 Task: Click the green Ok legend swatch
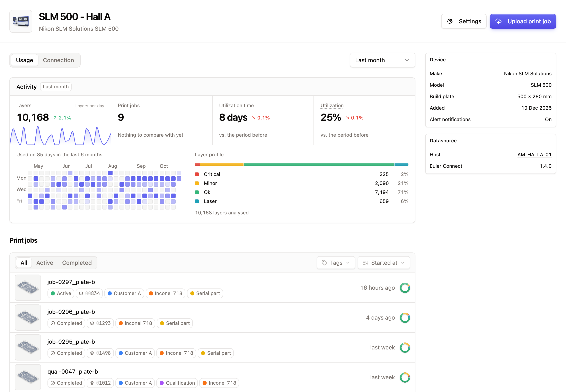(x=197, y=192)
